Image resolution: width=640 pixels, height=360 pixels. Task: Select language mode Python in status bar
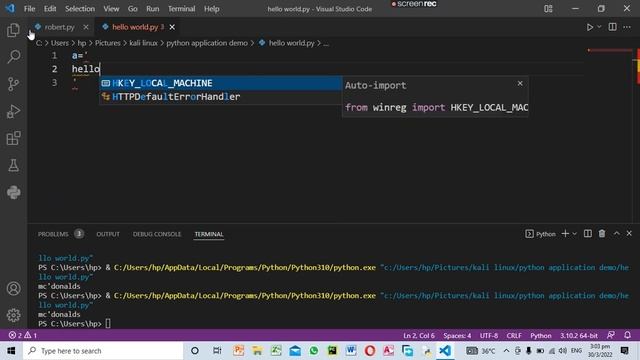(x=541, y=336)
